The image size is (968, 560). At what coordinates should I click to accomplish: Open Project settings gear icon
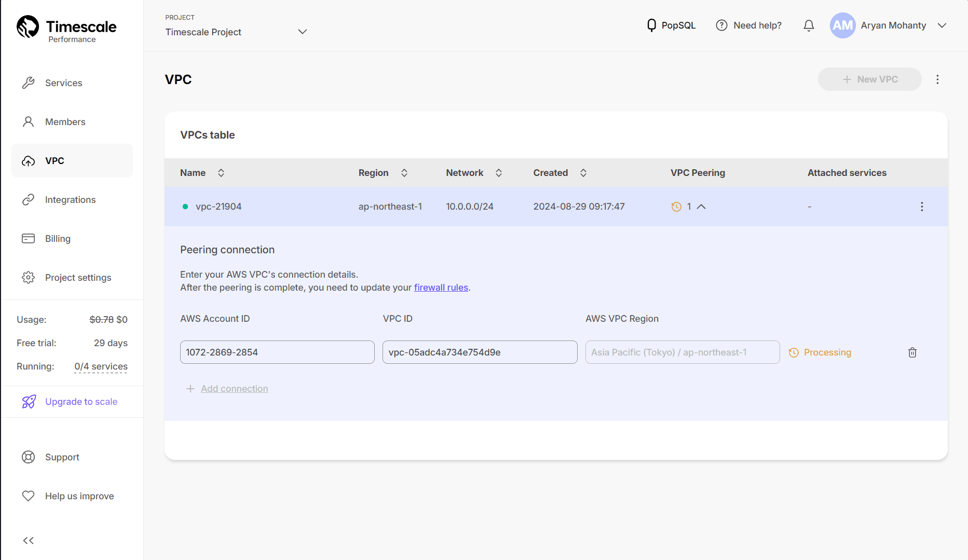29,277
